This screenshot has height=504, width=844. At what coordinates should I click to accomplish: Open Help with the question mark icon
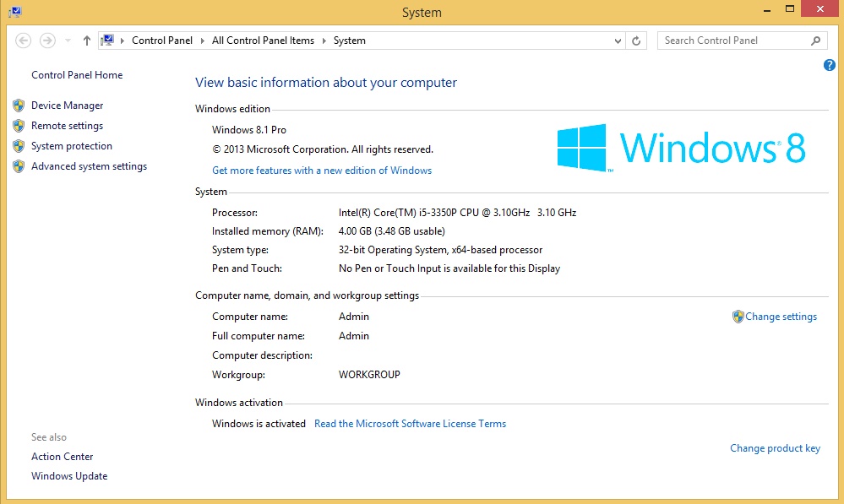pos(830,65)
